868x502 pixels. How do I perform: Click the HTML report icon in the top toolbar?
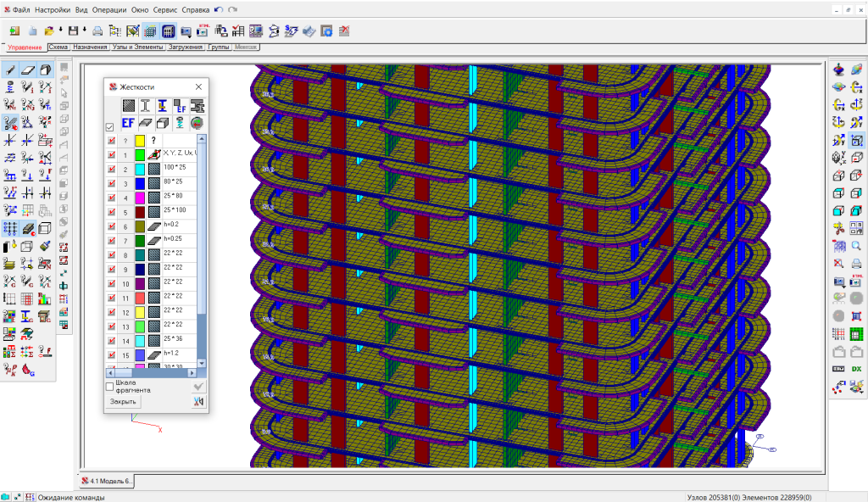[203, 31]
